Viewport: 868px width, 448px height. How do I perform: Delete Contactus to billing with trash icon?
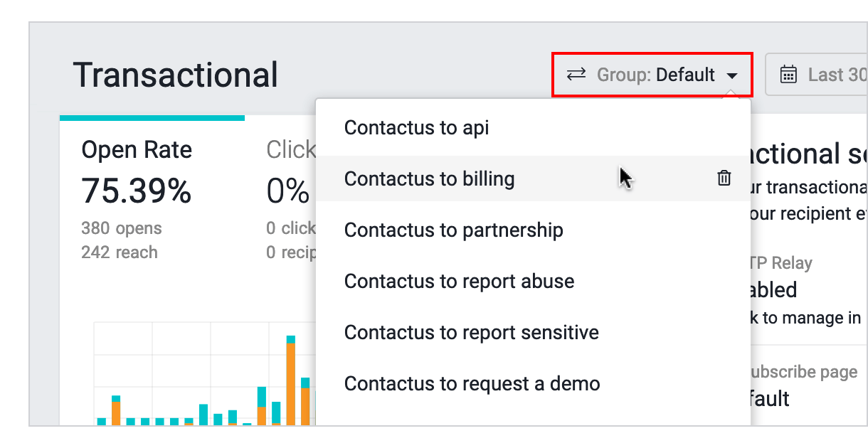pos(724,178)
